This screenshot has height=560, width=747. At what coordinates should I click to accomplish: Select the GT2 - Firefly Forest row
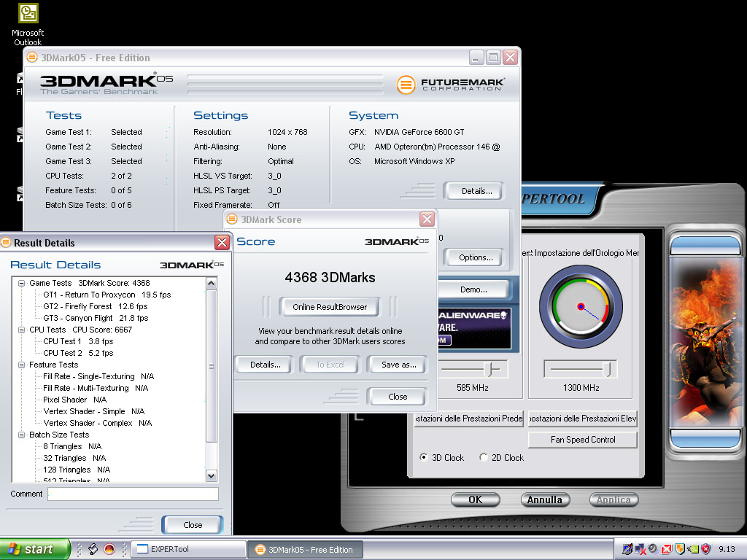[x=96, y=306]
